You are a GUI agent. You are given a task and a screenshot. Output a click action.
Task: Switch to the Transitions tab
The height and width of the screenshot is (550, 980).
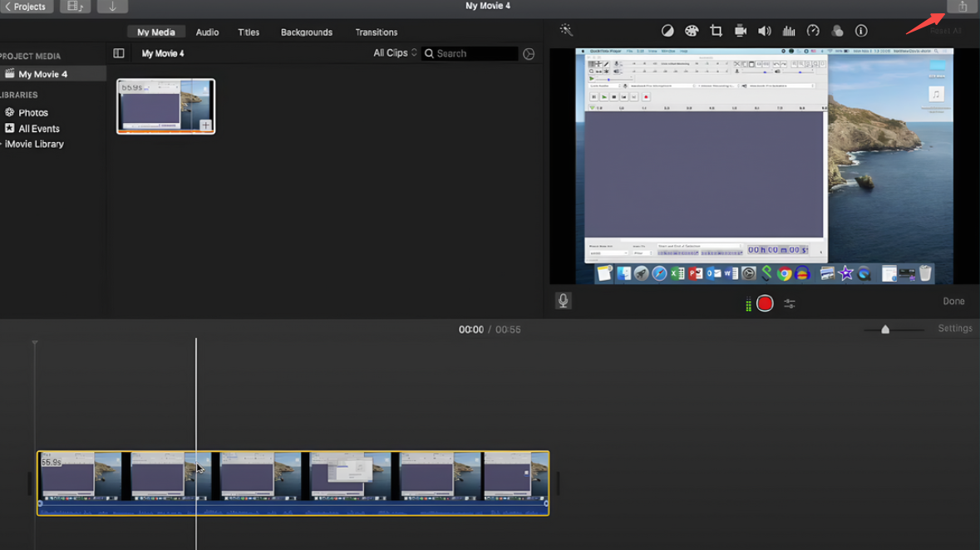click(x=376, y=32)
